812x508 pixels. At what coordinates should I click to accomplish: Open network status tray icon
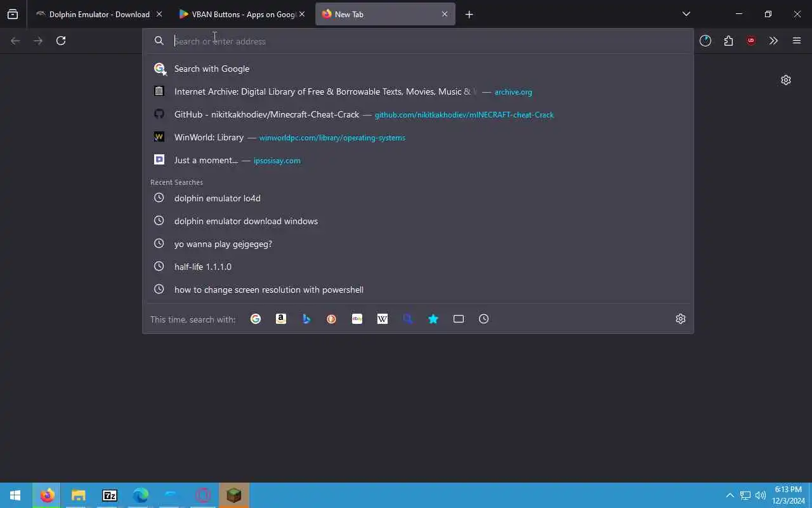tap(745, 495)
